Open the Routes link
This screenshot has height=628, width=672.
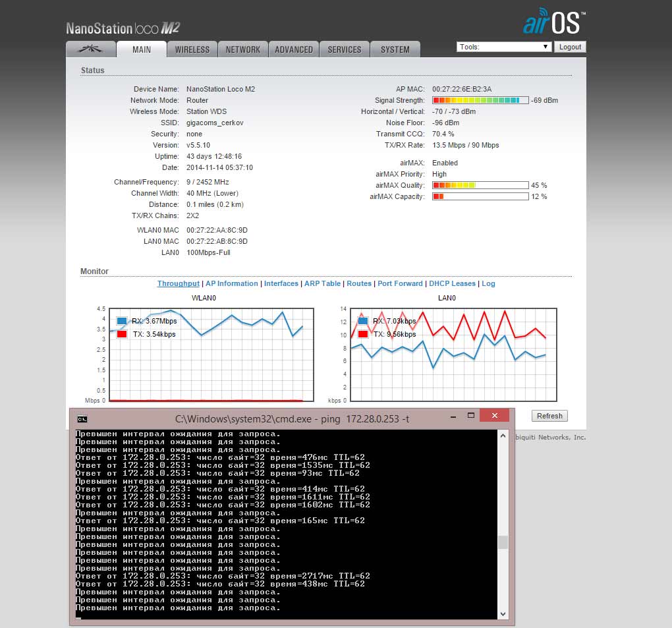(359, 283)
